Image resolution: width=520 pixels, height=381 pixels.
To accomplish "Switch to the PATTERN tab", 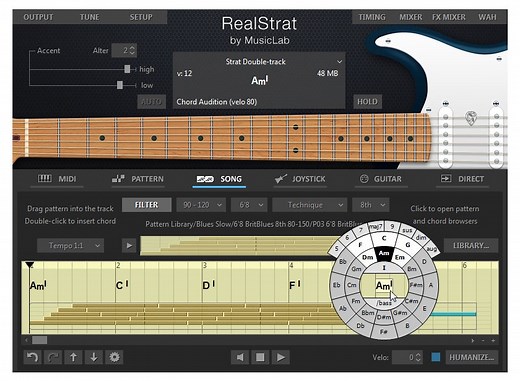I will click(138, 179).
